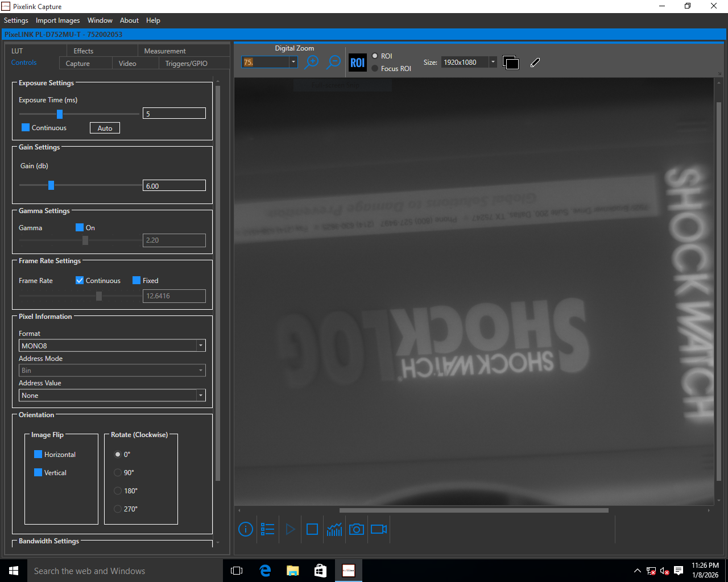728x582 pixels.
Task: Click the digital zoom in magnifier icon
Action: pos(312,62)
